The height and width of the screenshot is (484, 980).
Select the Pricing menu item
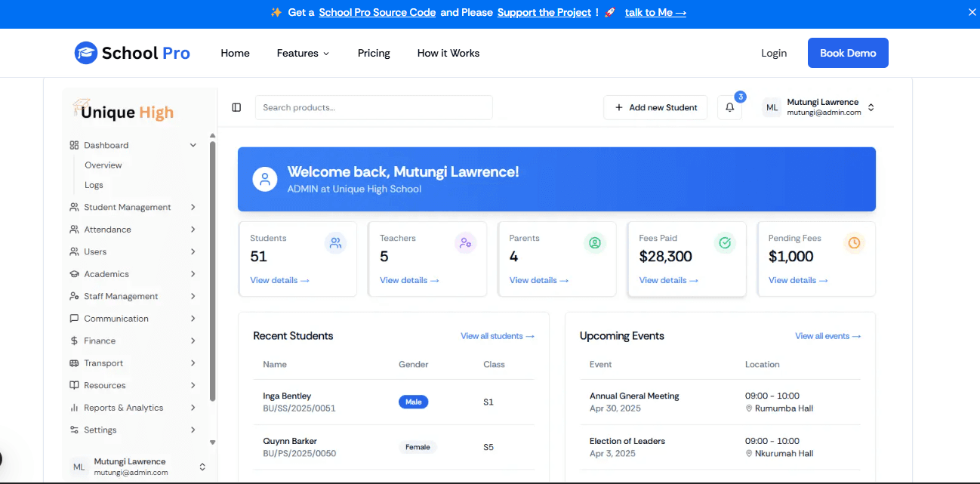374,53
